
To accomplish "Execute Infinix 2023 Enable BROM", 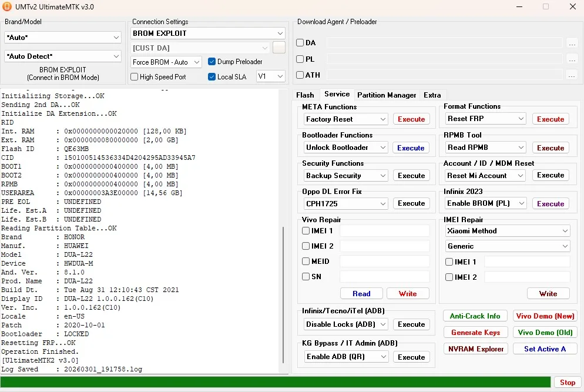I will (551, 204).
